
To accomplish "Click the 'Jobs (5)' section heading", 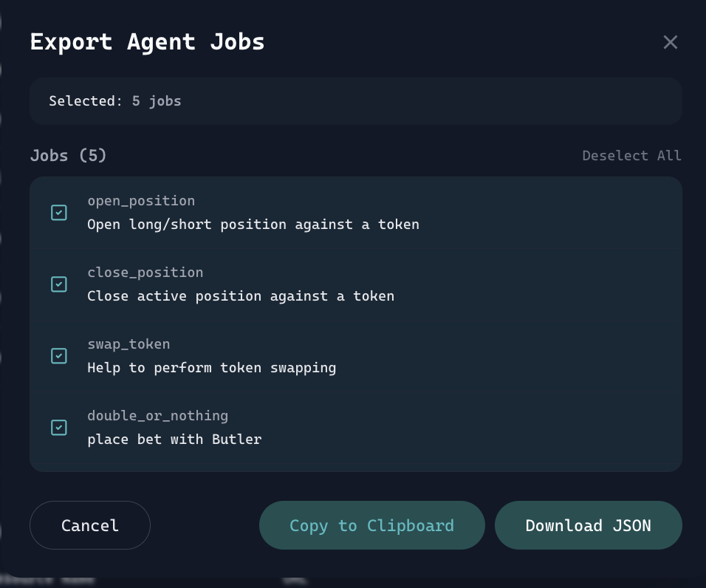I will click(x=68, y=156).
